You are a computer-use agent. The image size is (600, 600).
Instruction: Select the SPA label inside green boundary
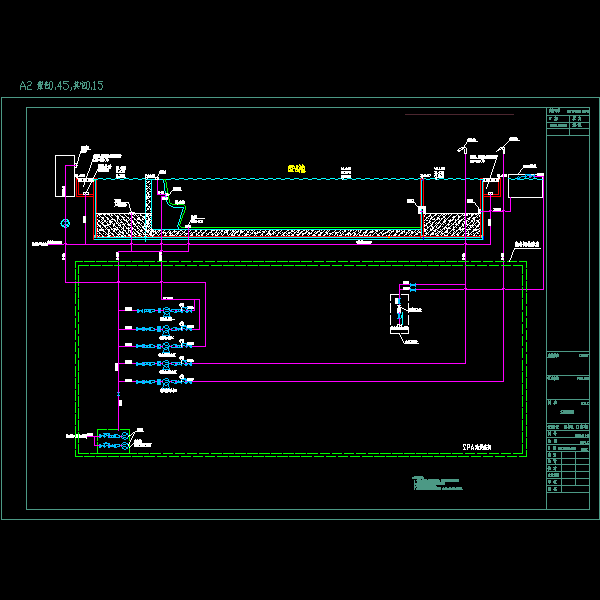point(477,447)
